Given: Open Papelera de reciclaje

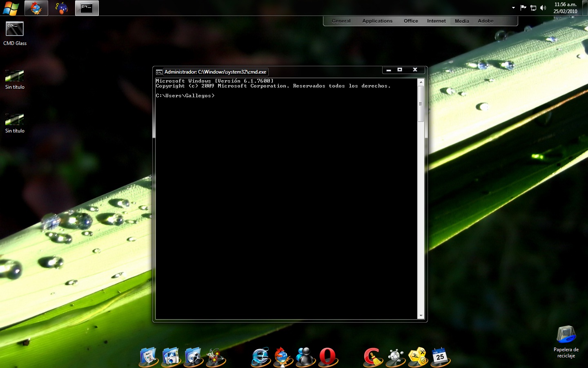Looking at the screenshot, I should coord(566,342).
